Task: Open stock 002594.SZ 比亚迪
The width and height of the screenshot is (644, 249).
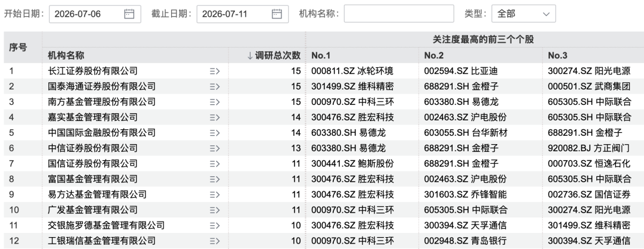Action: click(461, 71)
